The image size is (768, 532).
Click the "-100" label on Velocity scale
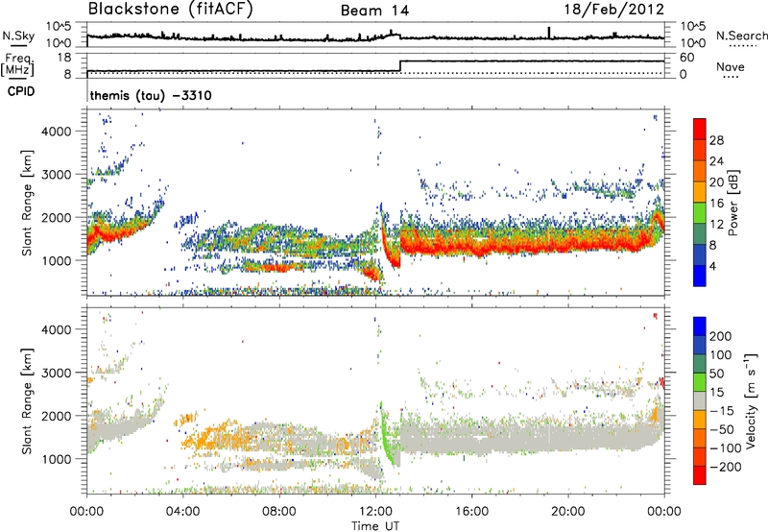tap(726, 448)
